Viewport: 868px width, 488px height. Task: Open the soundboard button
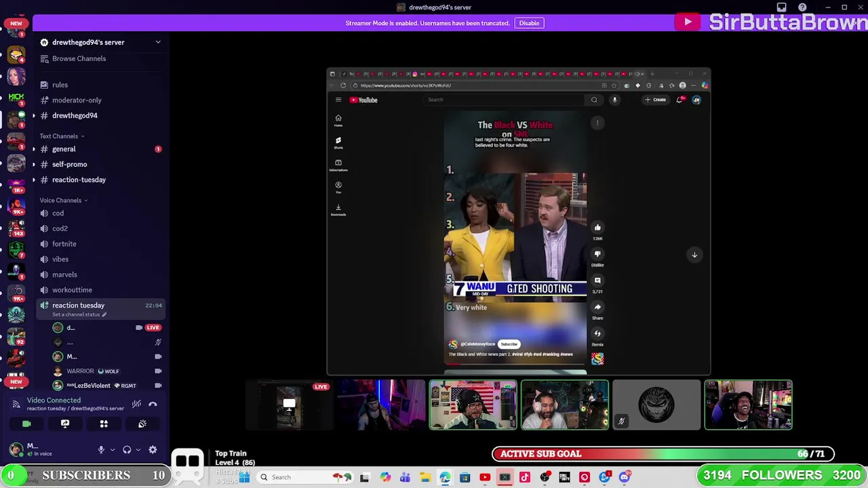point(142,424)
